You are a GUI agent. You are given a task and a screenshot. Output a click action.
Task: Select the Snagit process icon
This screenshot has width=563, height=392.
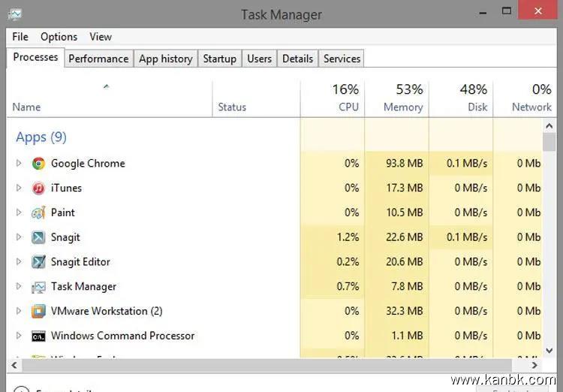[38, 238]
